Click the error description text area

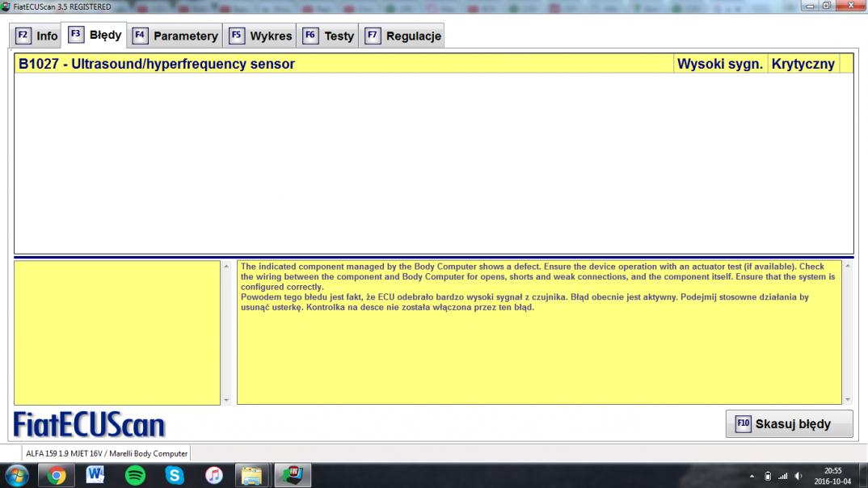[x=539, y=333]
